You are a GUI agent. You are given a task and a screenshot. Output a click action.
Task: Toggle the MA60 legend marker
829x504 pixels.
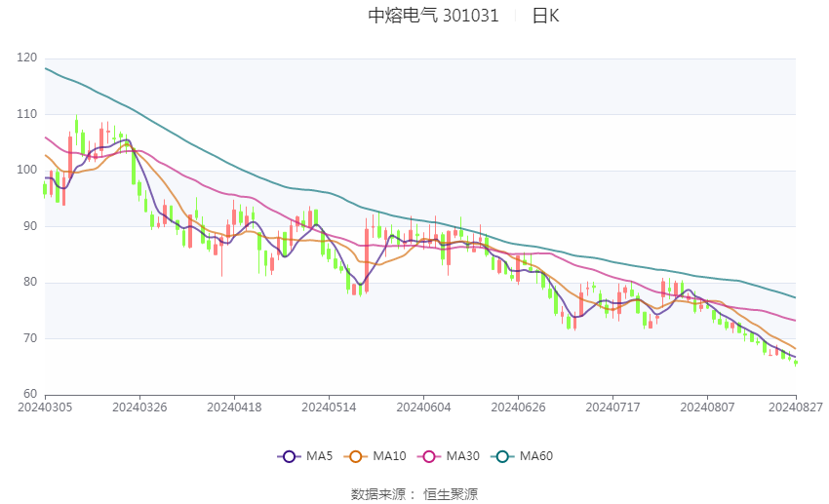click(502, 456)
